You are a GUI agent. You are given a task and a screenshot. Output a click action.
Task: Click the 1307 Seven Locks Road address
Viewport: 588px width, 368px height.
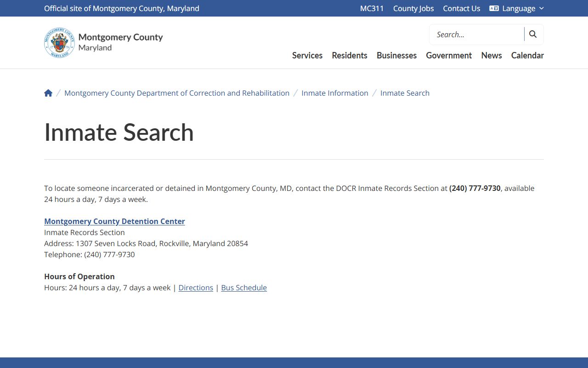(162, 243)
